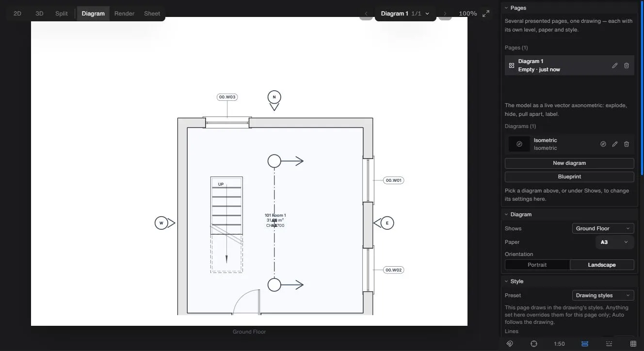Select the 00.W03 window tag
Viewport: 644px width, 351px height.
(x=227, y=97)
